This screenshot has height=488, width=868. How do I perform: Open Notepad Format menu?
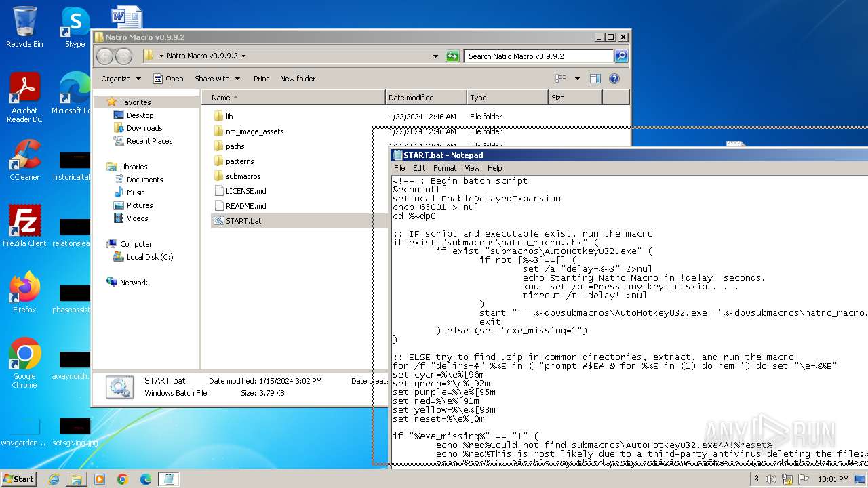click(x=445, y=168)
